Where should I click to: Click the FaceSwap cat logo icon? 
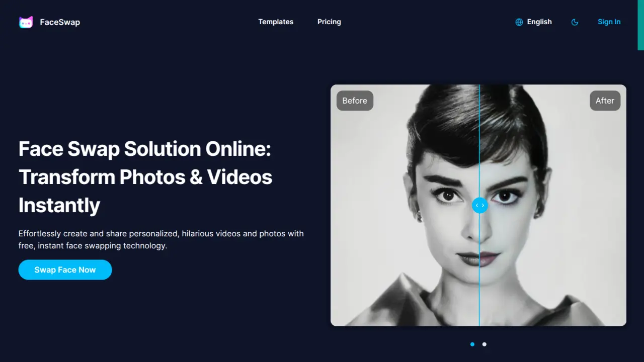tap(26, 22)
